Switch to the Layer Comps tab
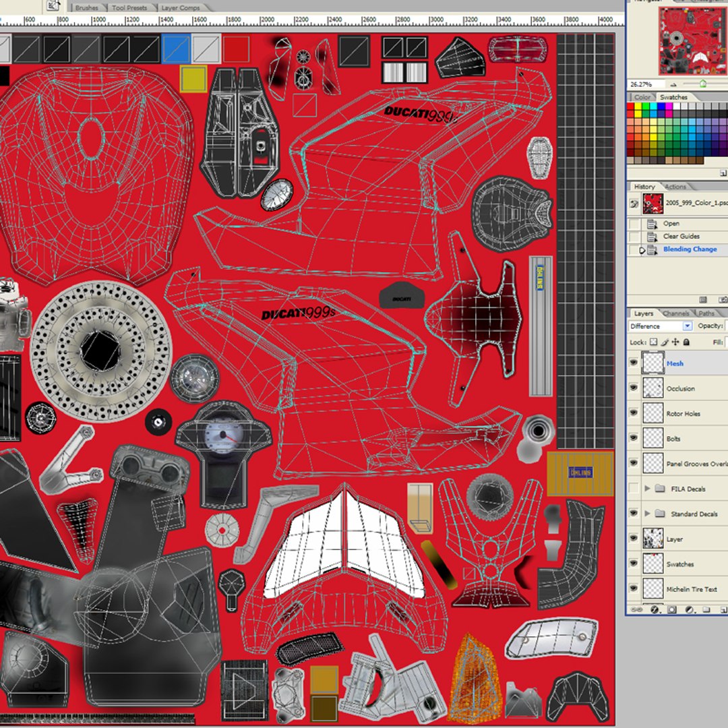The width and height of the screenshot is (728, 728). pyautogui.click(x=181, y=7)
